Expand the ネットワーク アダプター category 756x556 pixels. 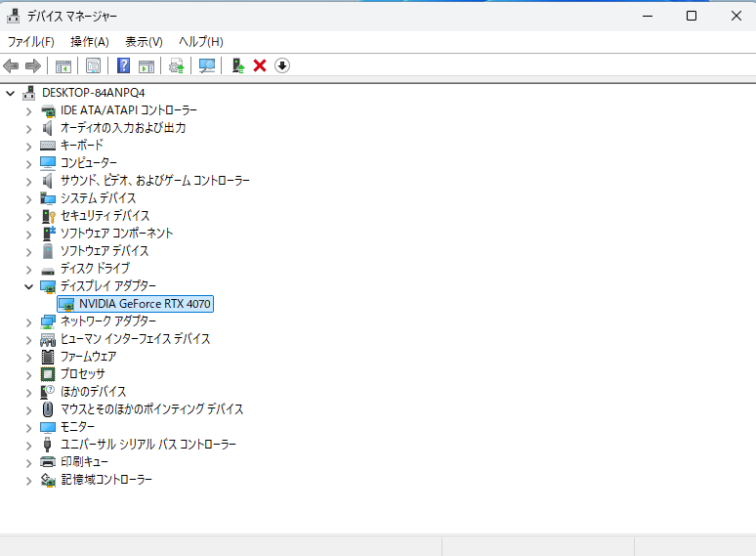point(29,322)
